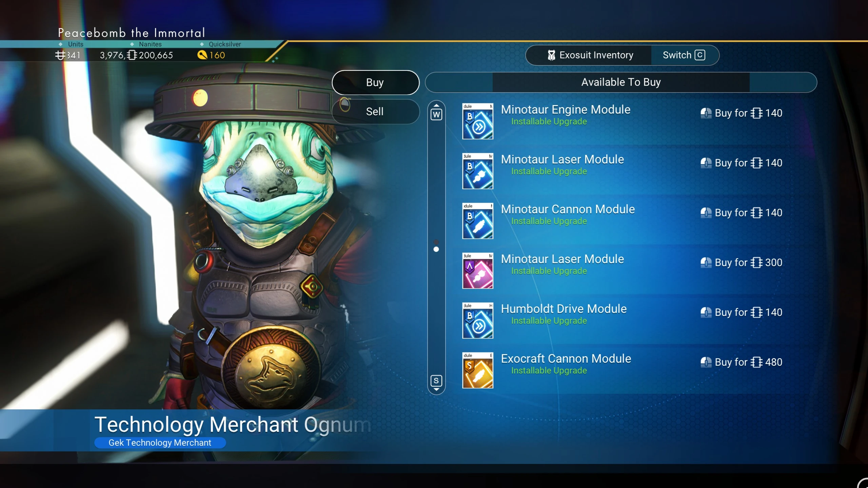Switch to the Sell tab
The width and height of the screenshot is (868, 488).
click(x=375, y=111)
